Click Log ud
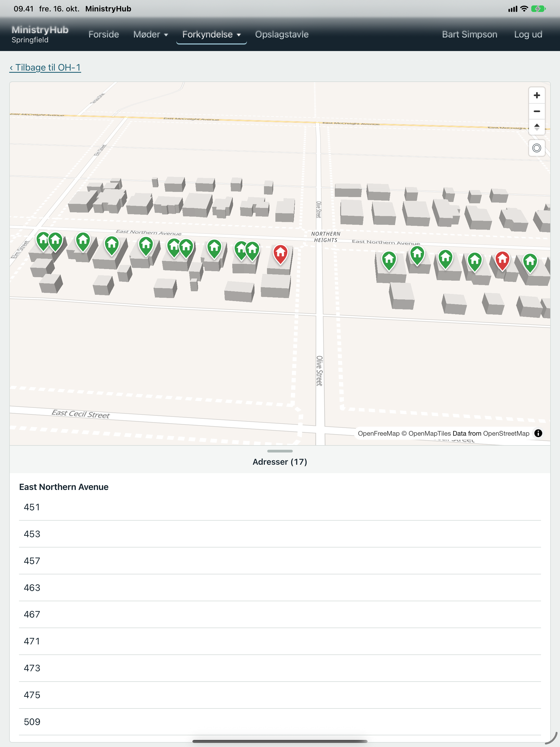560x747 pixels. tap(528, 34)
